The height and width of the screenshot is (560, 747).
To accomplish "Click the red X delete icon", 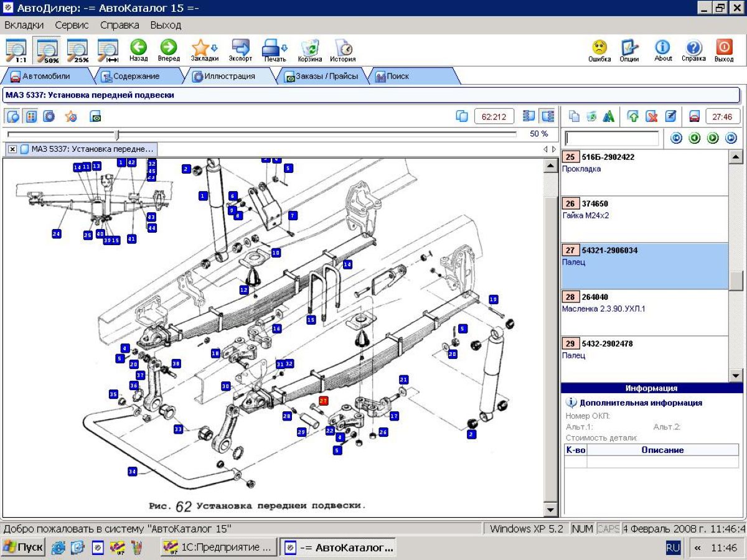I will 652,116.
